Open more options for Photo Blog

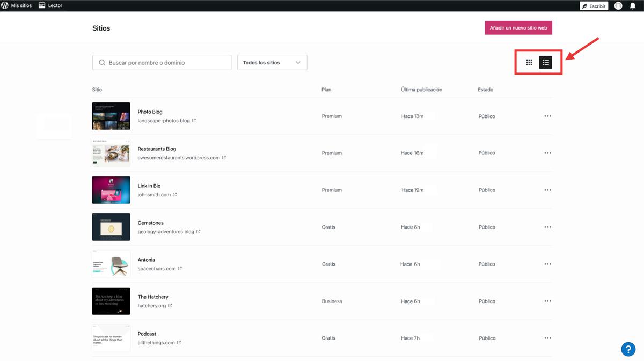point(547,116)
